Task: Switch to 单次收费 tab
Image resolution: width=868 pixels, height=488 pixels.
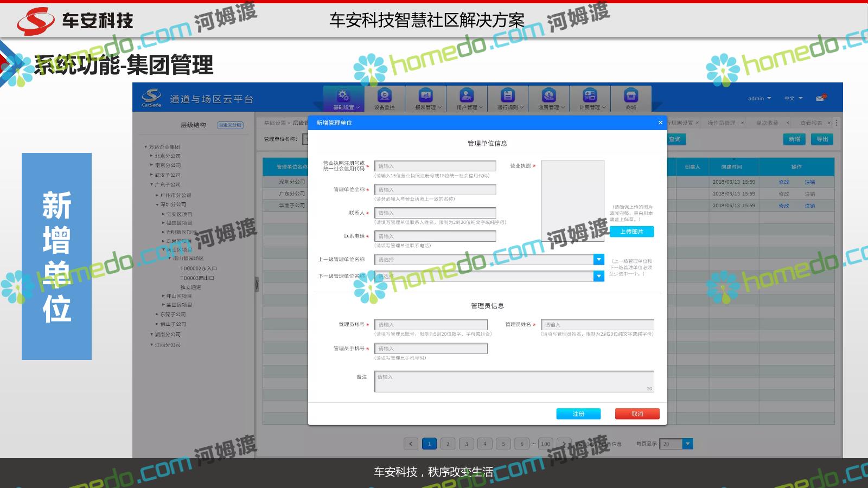Action: point(767,123)
